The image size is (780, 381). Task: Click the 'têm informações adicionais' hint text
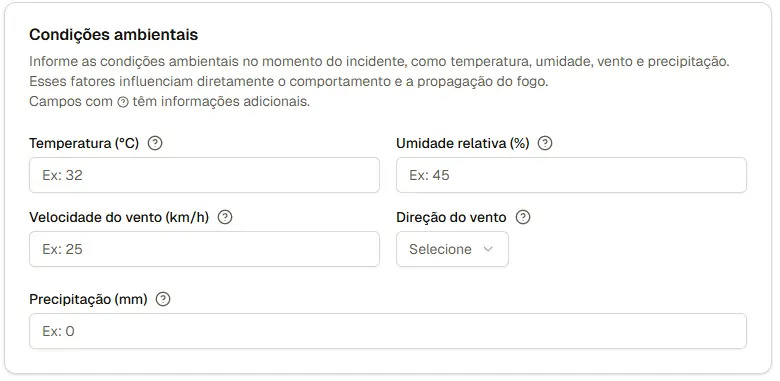(221, 101)
